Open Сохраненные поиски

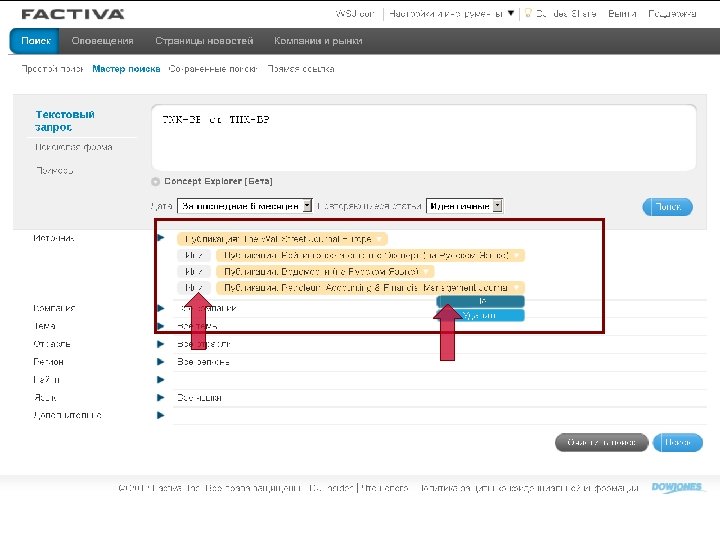click(x=213, y=69)
